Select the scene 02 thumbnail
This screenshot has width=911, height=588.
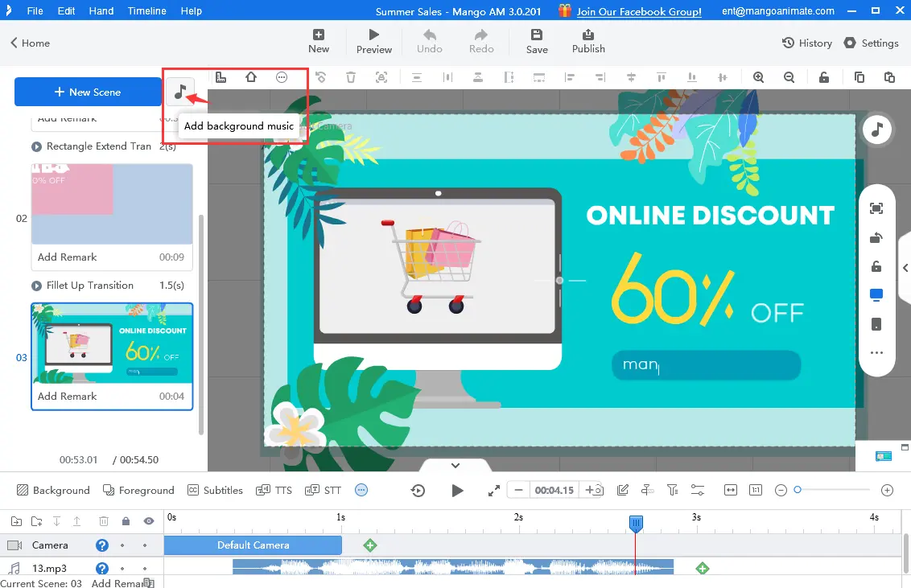point(112,204)
